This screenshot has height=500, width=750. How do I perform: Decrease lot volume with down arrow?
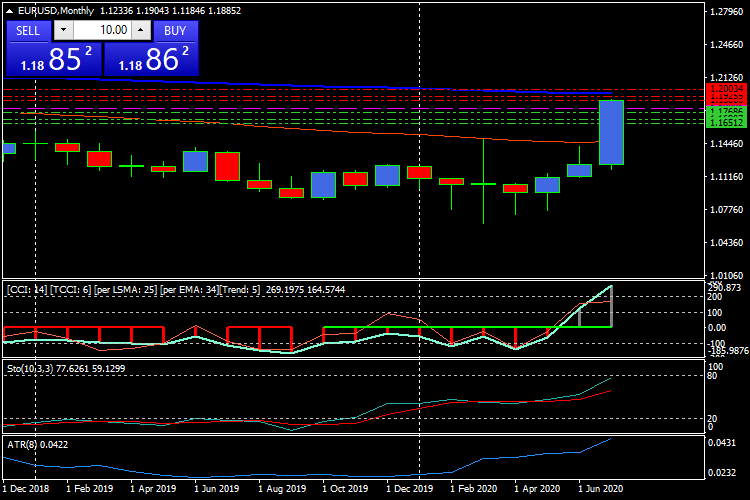(x=63, y=30)
